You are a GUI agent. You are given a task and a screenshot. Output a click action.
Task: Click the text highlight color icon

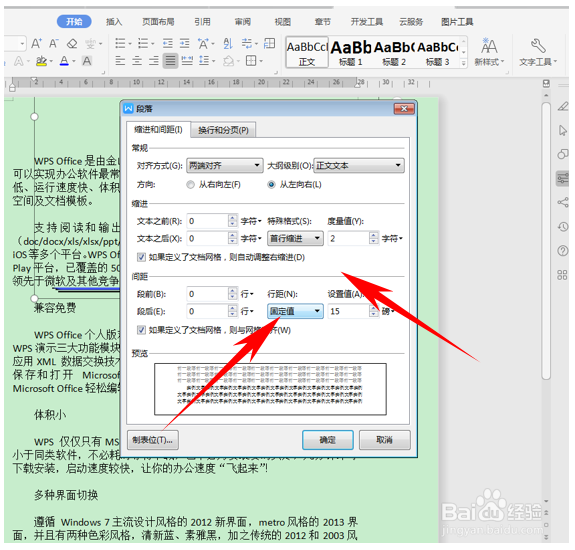(41, 61)
